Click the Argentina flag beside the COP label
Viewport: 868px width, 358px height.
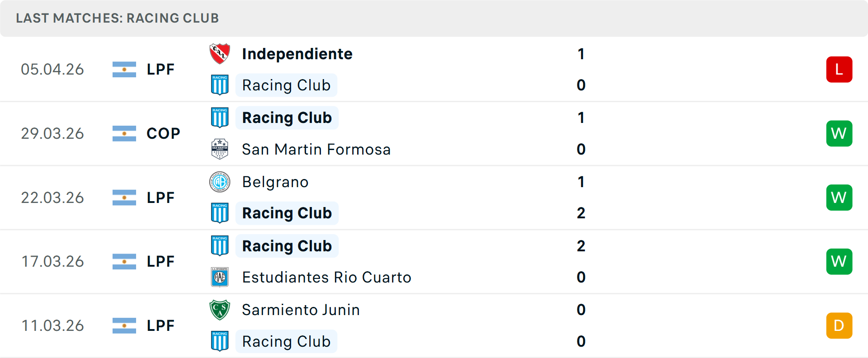[x=124, y=133]
